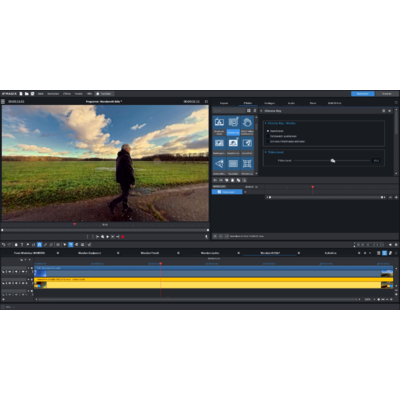Click the Tutorials button in the top bar
The width and height of the screenshot is (400, 400).
pyautogui.click(x=104, y=94)
